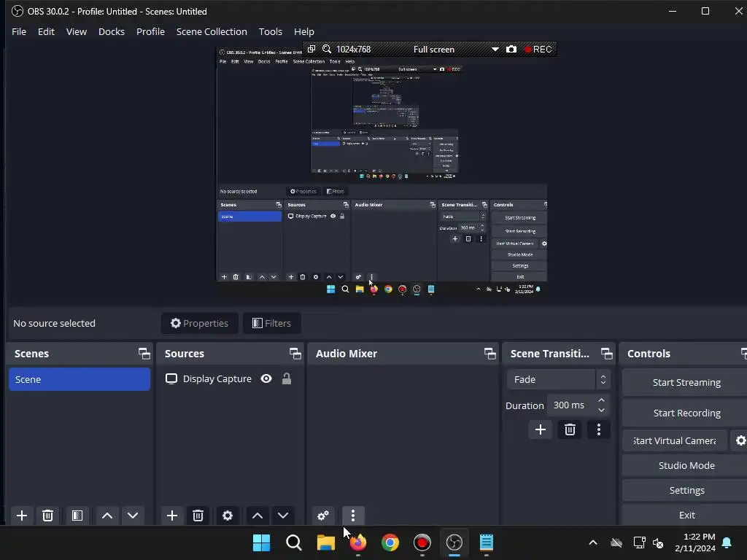747x560 pixels.
Task: Select the Scene item in Scenes list
Action: (80, 379)
